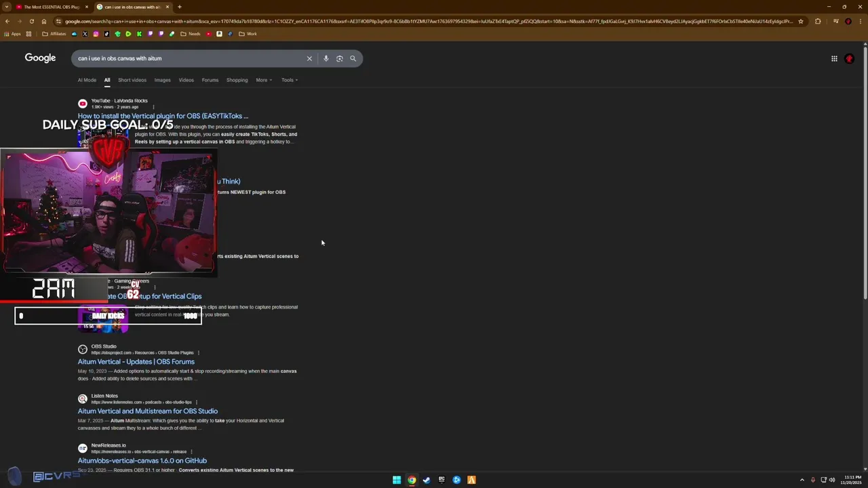
Task: Expand the More search filter dropdown
Action: click(264, 80)
